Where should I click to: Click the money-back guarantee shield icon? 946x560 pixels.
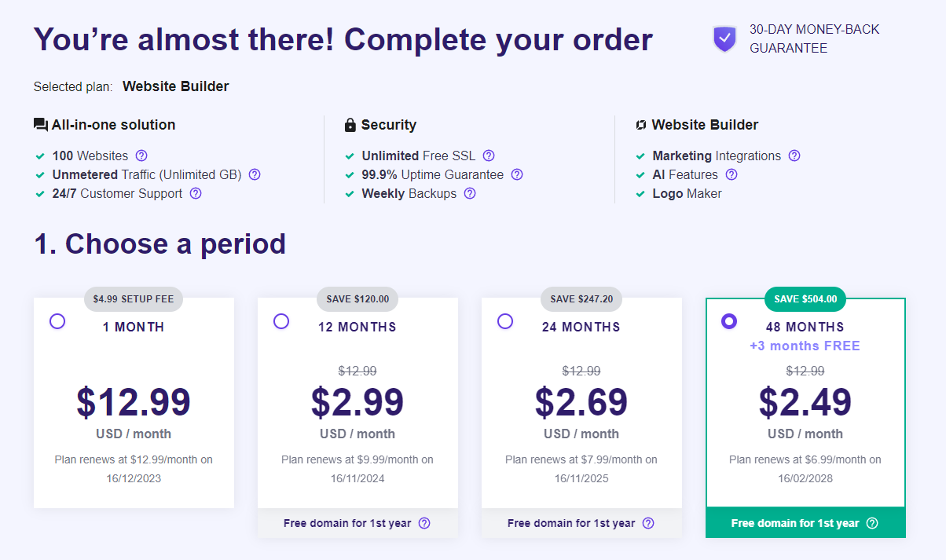pyautogui.click(x=724, y=39)
